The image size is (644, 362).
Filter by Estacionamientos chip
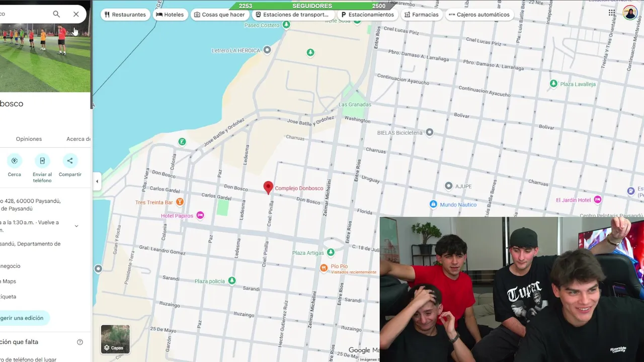367,15
